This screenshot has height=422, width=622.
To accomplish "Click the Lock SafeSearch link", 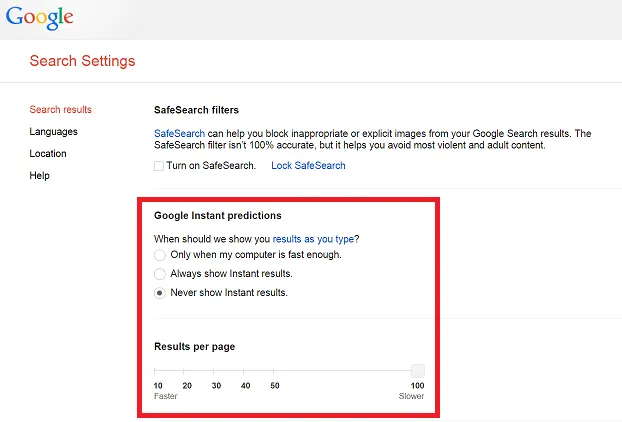I will 308,165.
